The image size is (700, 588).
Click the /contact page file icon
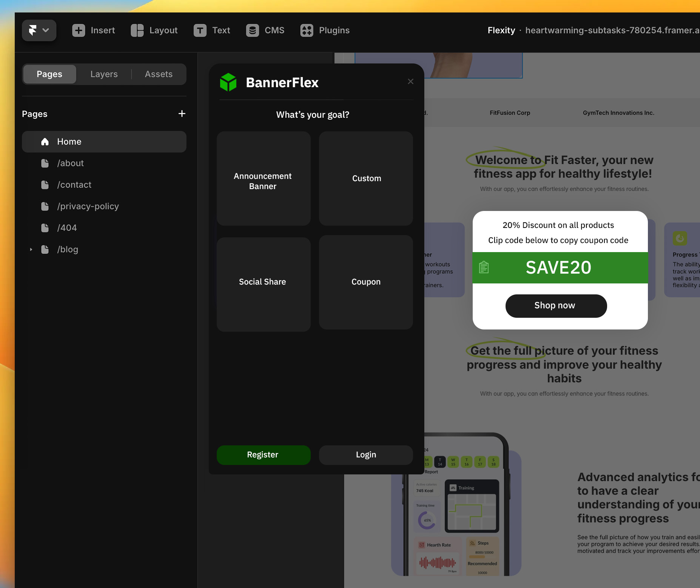(45, 185)
